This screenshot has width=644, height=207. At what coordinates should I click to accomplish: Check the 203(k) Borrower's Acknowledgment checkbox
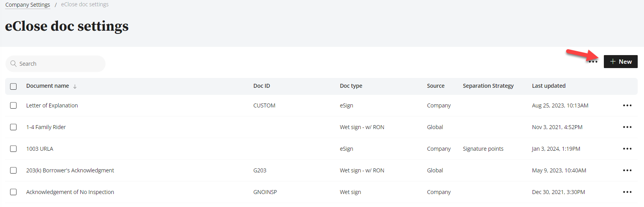pyautogui.click(x=13, y=170)
